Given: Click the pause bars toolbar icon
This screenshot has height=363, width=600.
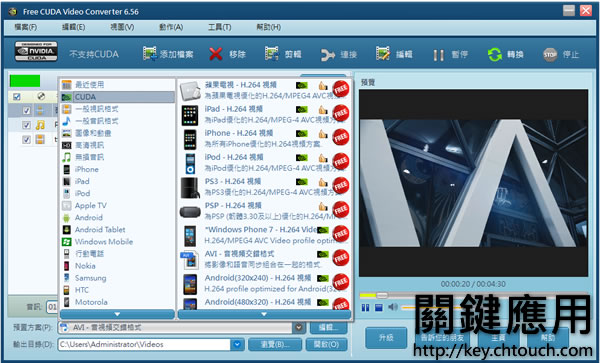Looking at the screenshot, I should [x=439, y=55].
